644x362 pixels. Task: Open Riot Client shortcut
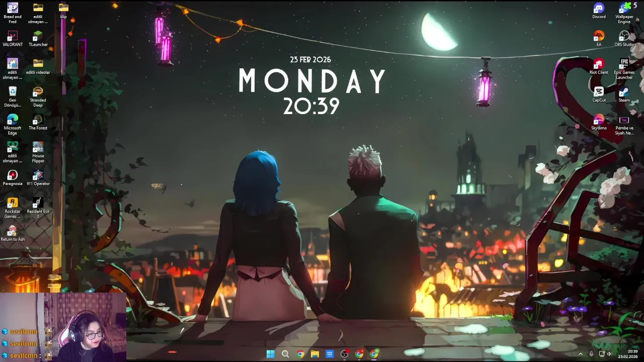pyautogui.click(x=599, y=67)
